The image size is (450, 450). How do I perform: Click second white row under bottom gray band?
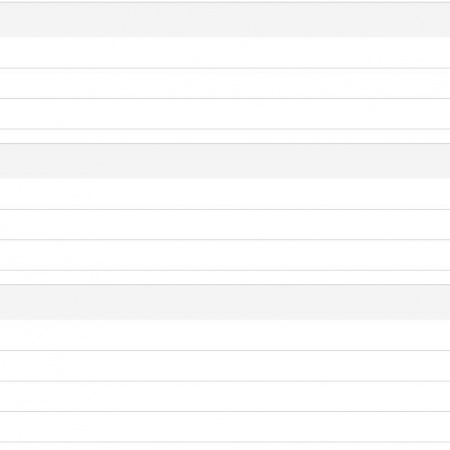pos(225,366)
